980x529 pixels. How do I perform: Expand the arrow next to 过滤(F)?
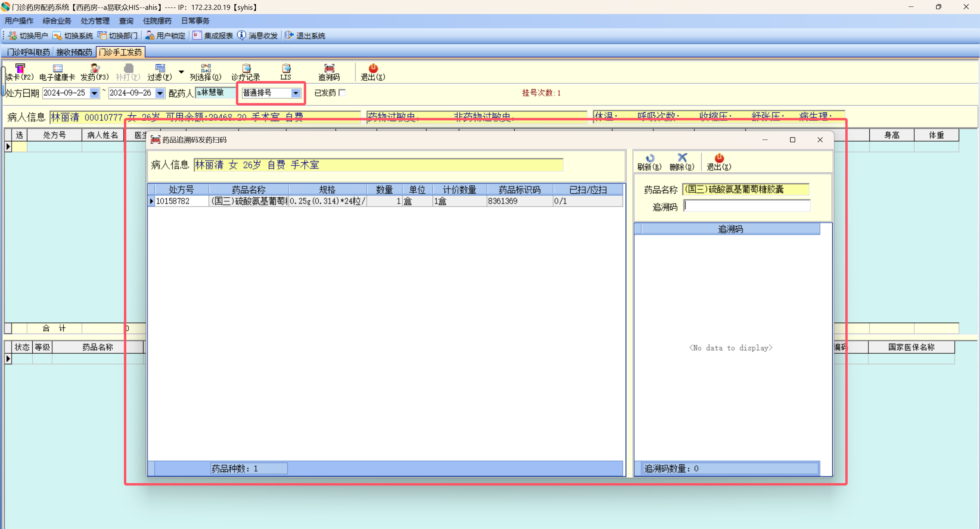click(181, 72)
